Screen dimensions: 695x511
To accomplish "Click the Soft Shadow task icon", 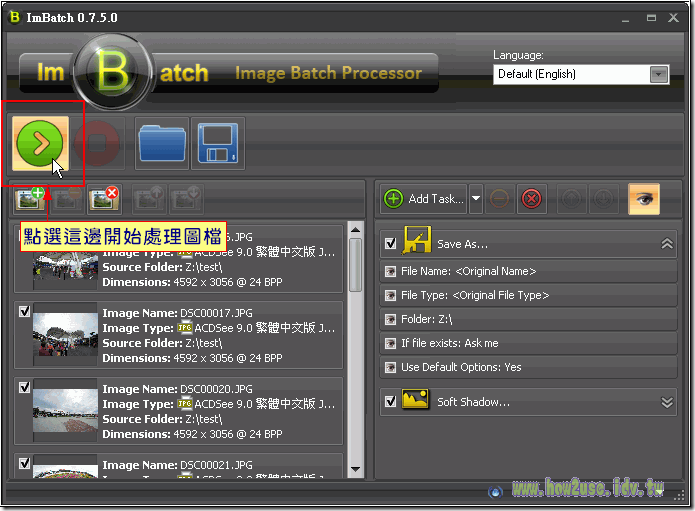I will [x=415, y=399].
